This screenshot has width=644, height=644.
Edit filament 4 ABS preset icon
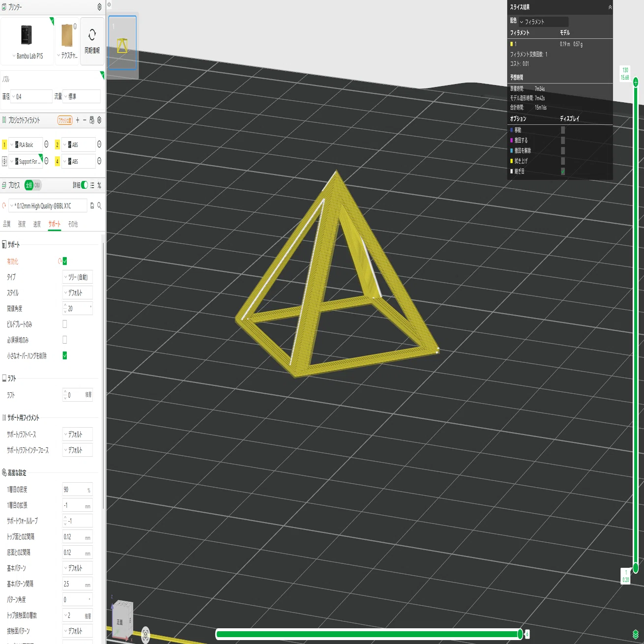point(99,161)
